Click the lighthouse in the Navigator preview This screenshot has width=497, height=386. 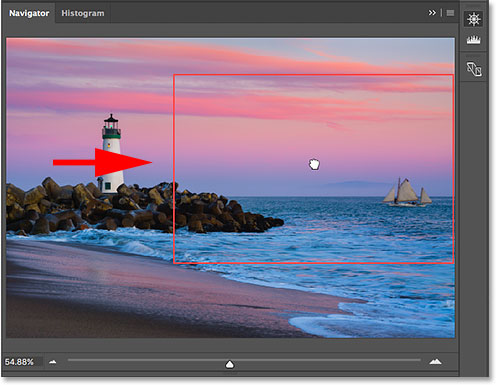(111, 154)
